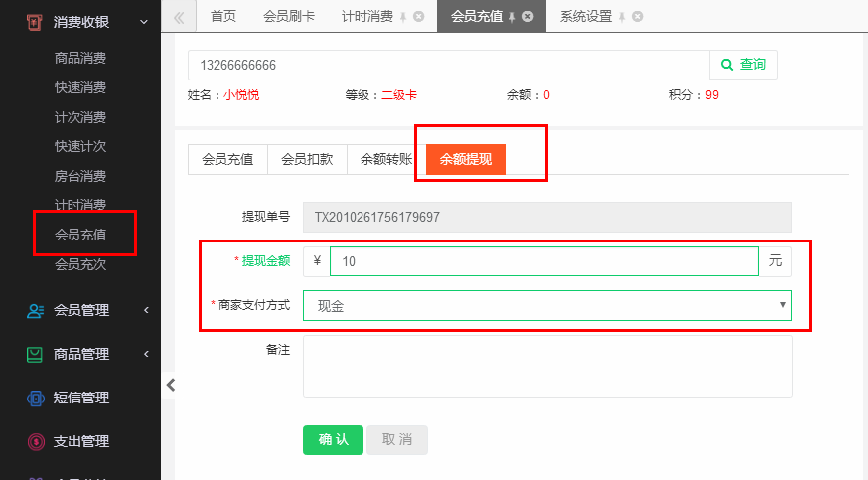This screenshot has width=868, height=480.
Task: Close the 计时消费 tab
Action: [x=419, y=17]
